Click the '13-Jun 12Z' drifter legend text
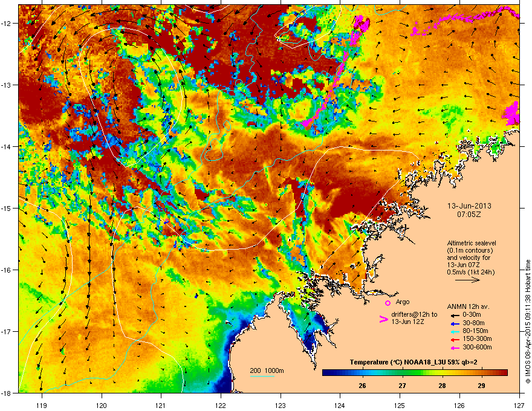532x411 pixels. click(x=407, y=322)
